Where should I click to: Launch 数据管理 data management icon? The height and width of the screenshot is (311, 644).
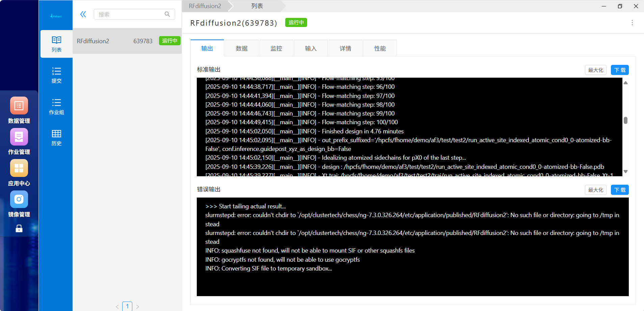pyautogui.click(x=19, y=106)
